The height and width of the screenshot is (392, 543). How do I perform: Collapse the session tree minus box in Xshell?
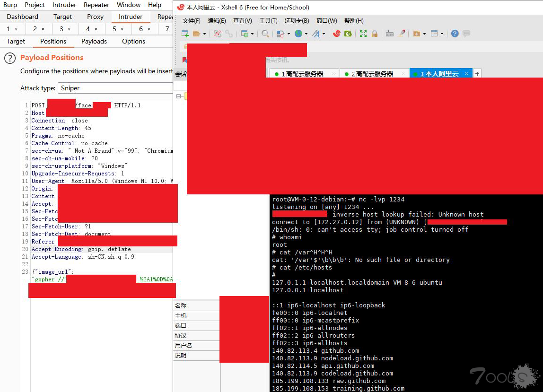(x=178, y=96)
